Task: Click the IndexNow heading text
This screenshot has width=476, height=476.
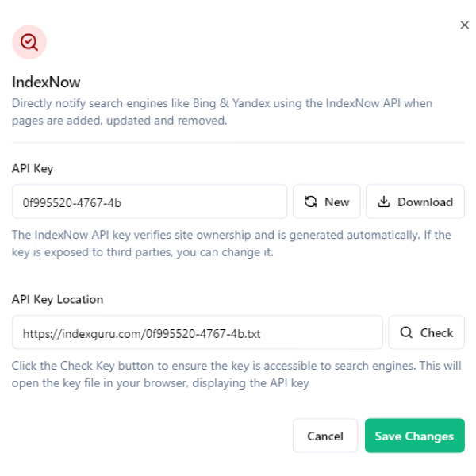Action: pyautogui.click(x=46, y=82)
